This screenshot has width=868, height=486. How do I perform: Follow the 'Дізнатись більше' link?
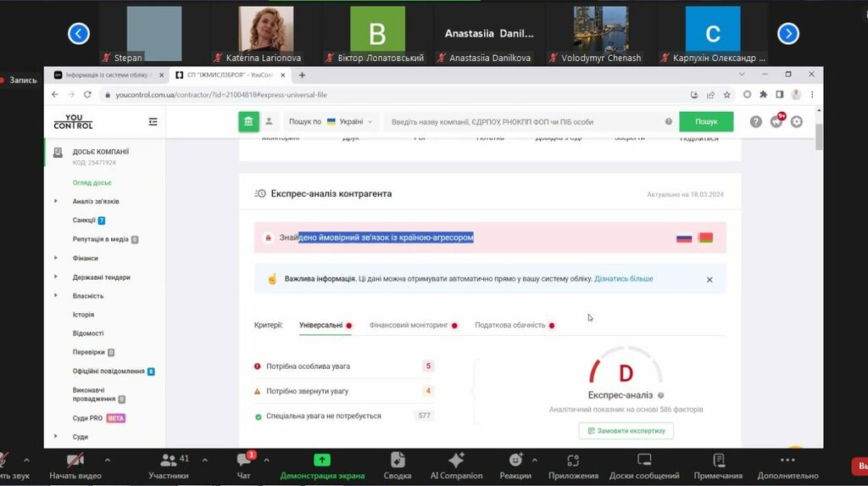click(x=623, y=279)
